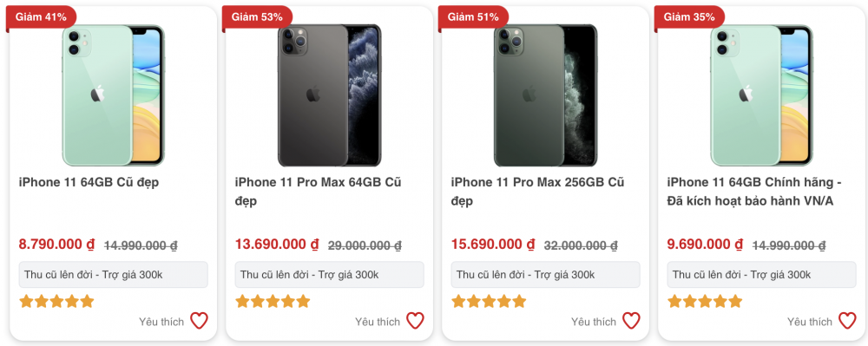The height and width of the screenshot is (346, 868).
Task: View space gray iPhone 11 Pro Max 64GB photo
Action: pyautogui.click(x=329, y=95)
